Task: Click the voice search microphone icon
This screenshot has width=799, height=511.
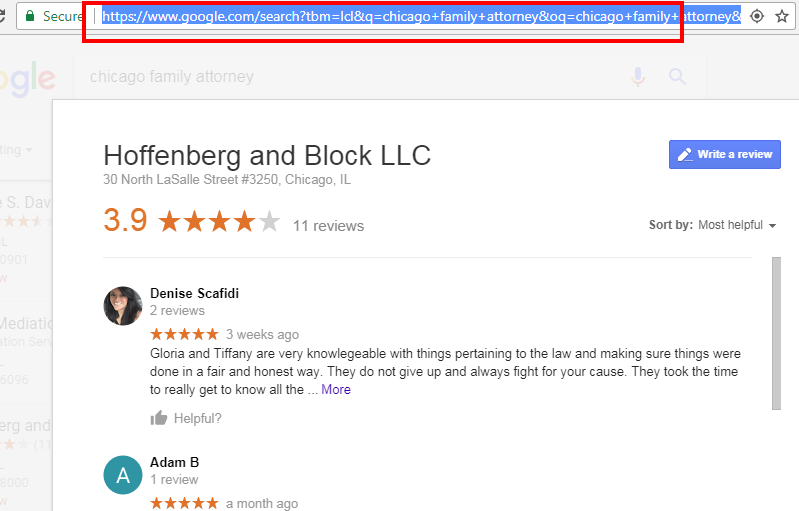Action: tap(638, 77)
